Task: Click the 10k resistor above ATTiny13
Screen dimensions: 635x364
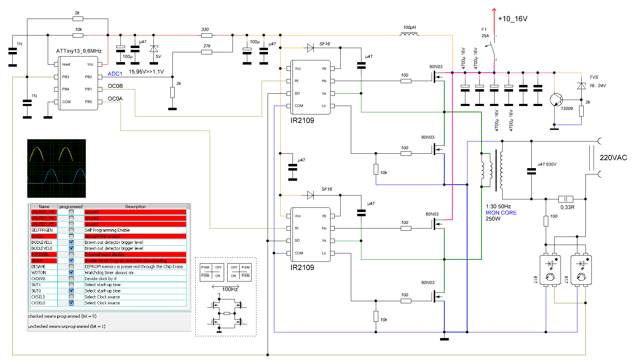Action: click(78, 35)
